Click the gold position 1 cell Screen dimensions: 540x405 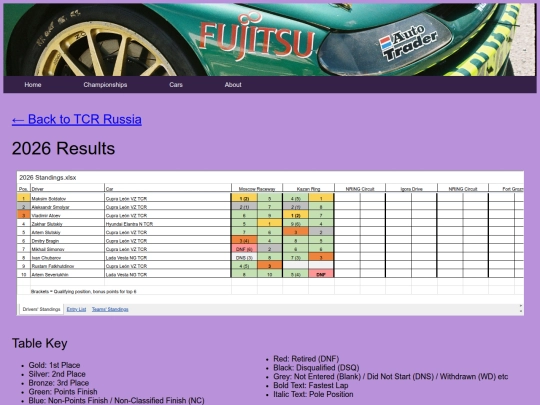(23, 199)
